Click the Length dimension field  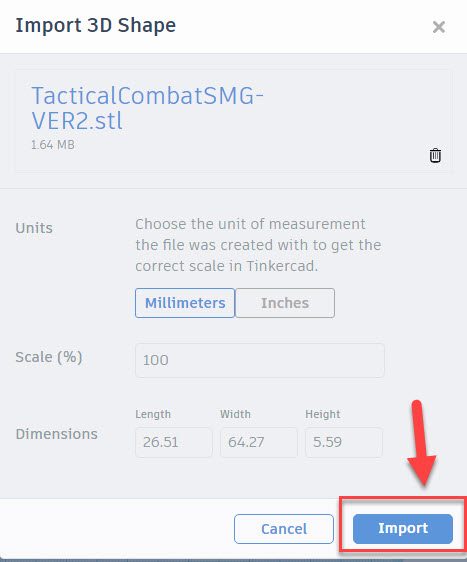click(173, 442)
